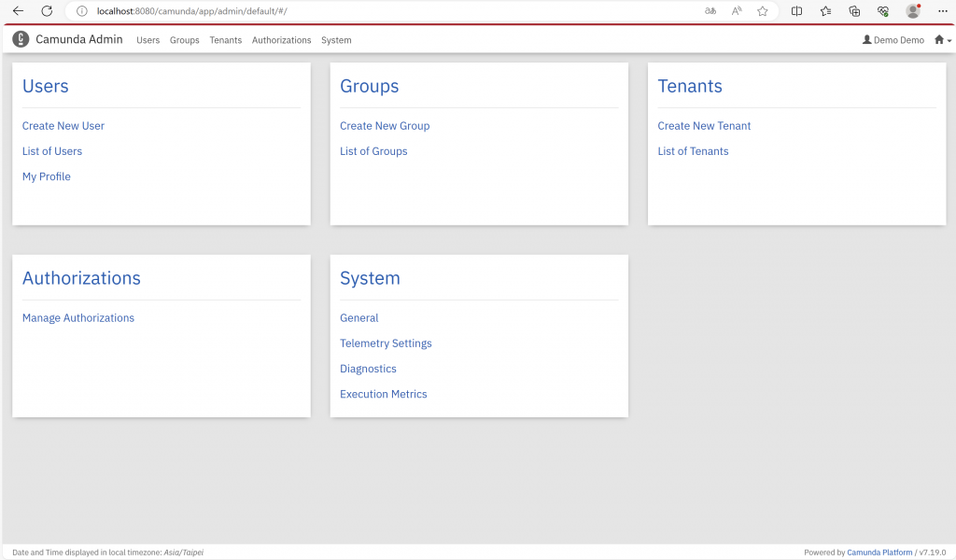Open favorites list icon

point(825,11)
